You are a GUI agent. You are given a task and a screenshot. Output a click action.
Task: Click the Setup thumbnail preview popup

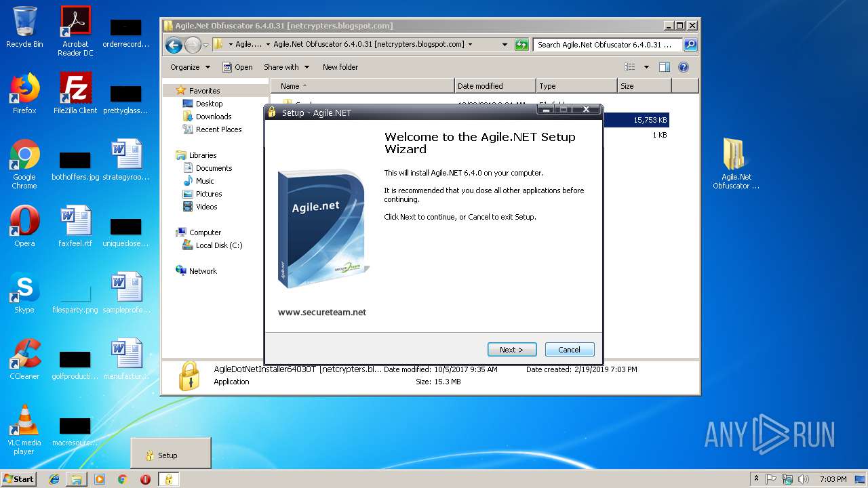click(x=171, y=452)
